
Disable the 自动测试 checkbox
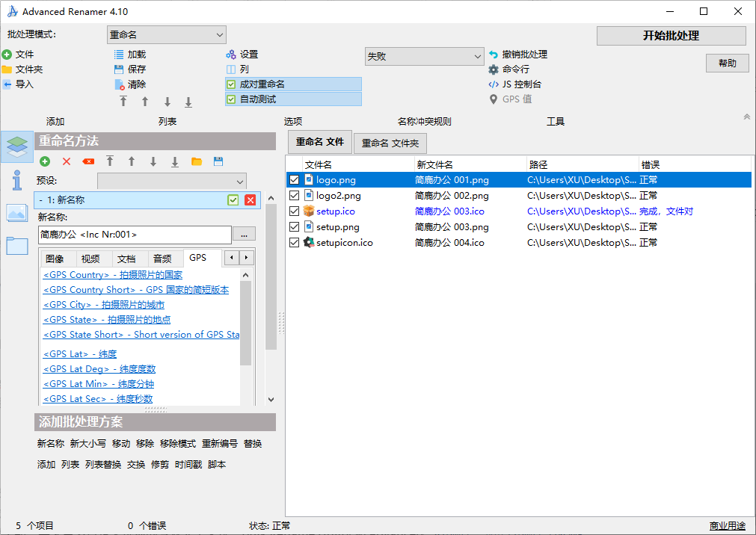pyautogui.click(x=231, y=99)
